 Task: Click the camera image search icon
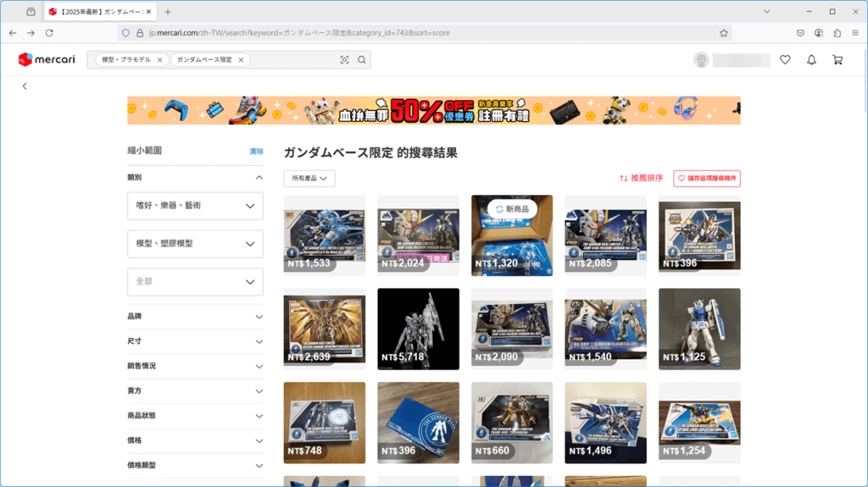(x=344, y=60)
